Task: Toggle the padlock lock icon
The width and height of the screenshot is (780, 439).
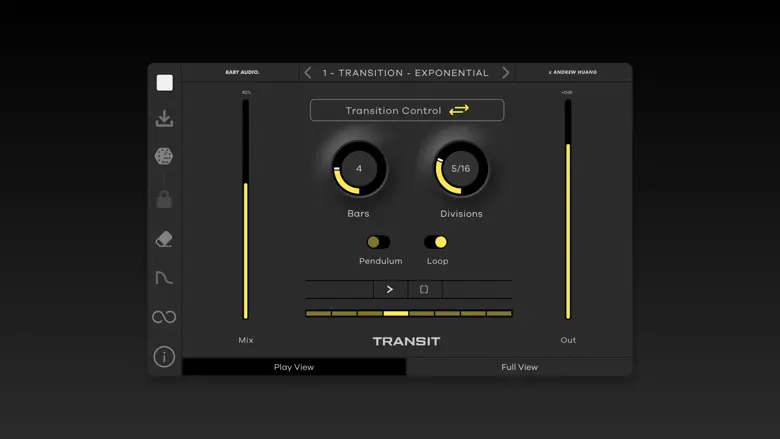Action: point(164,199)
